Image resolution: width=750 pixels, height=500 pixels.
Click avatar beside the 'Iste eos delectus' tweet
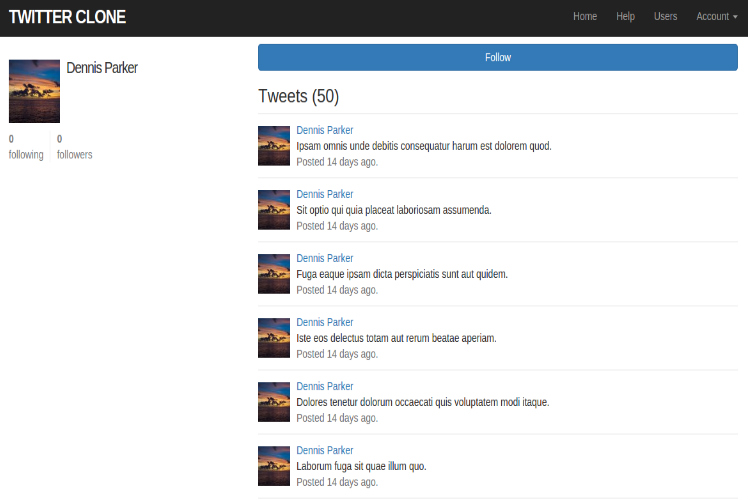click(274, 338)
